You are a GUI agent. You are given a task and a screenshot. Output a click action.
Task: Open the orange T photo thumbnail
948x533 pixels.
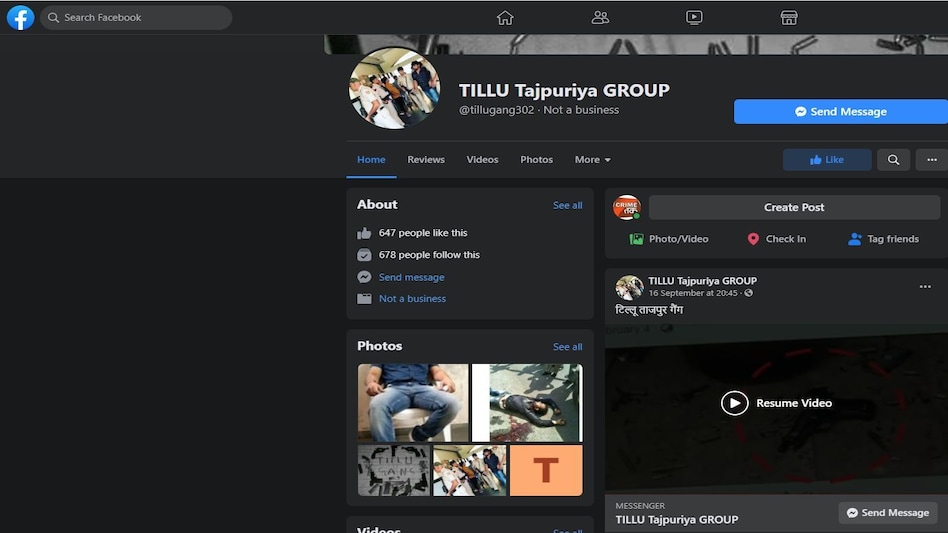click(546, 471)
